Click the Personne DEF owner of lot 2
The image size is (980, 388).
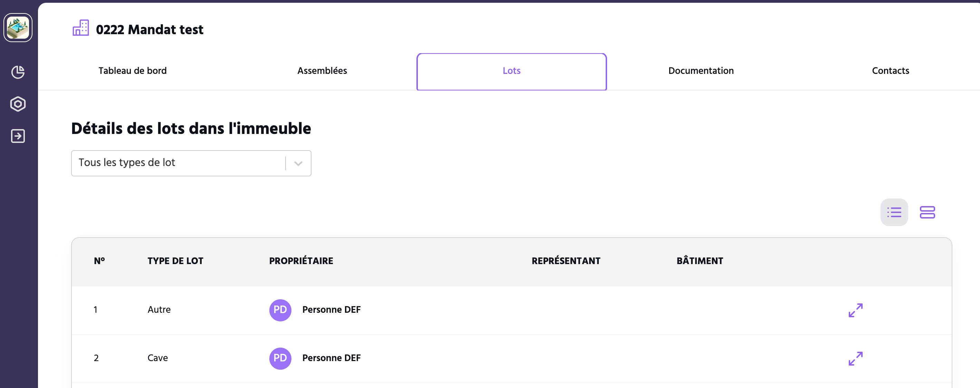pos(332,358)
